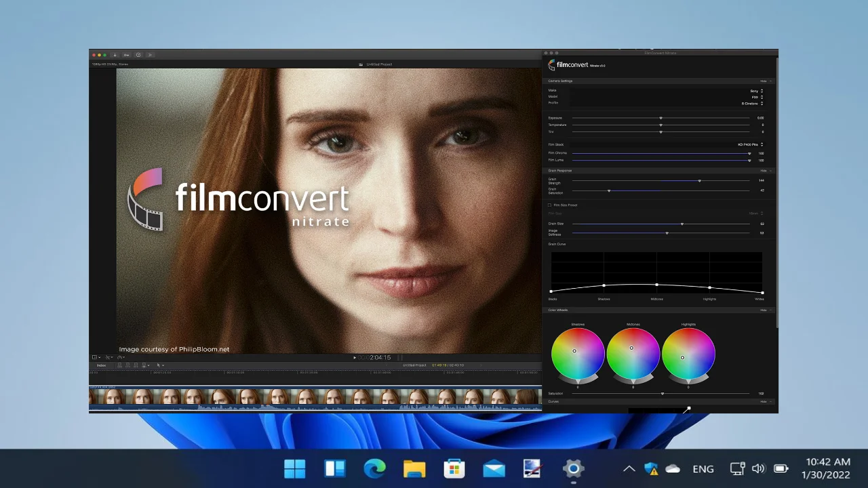Screen dimensions: 868x488
Task: Show hidden system tray icons
Action: 629,468
